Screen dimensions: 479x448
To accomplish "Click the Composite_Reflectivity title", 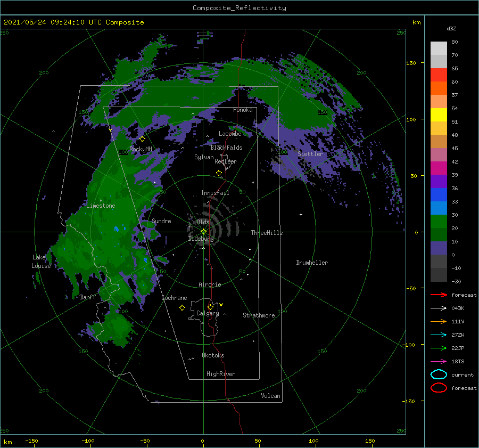I will (240, 8).
